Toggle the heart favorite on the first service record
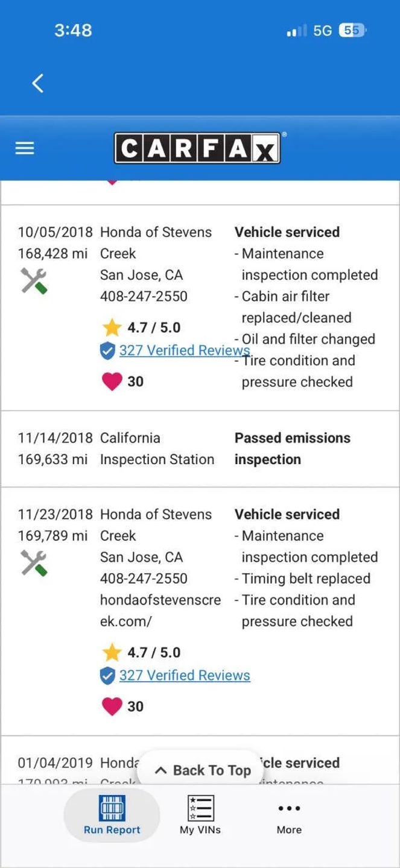 (112, 381)
